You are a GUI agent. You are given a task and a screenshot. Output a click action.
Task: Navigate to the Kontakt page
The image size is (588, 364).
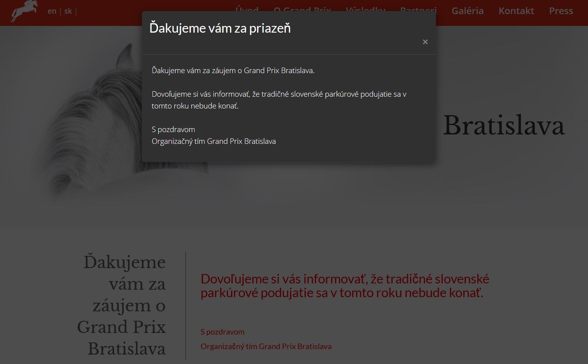[516, 11]
